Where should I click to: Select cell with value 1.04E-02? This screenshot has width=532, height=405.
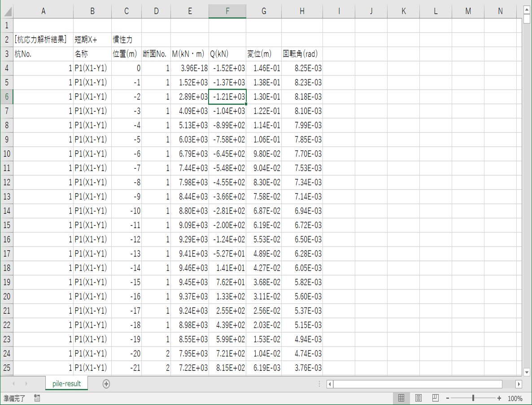coord(264,353)
